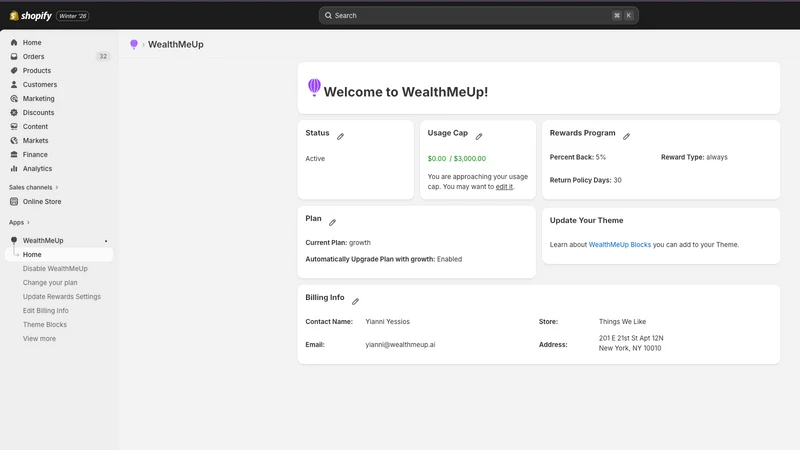Click the magnifier icon in the search bar
The image size is (800, 450).
click(x=328, y=15)
